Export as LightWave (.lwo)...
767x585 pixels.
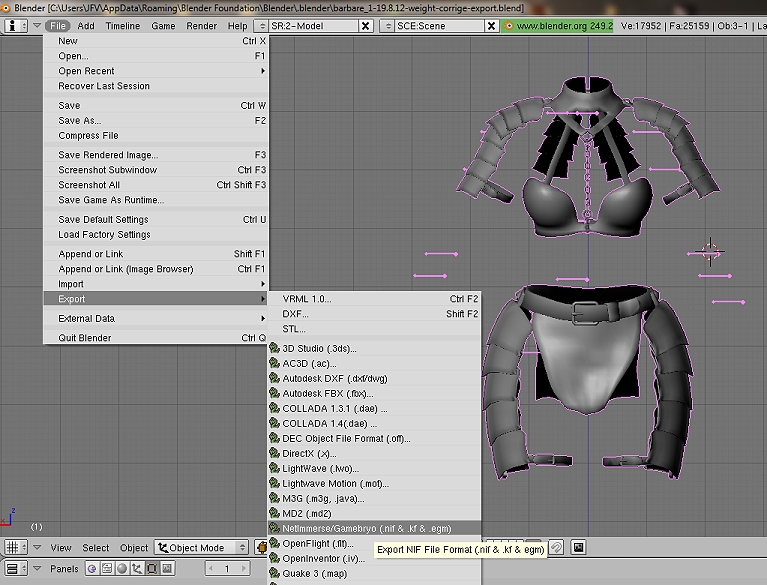(x=374, y=469)
